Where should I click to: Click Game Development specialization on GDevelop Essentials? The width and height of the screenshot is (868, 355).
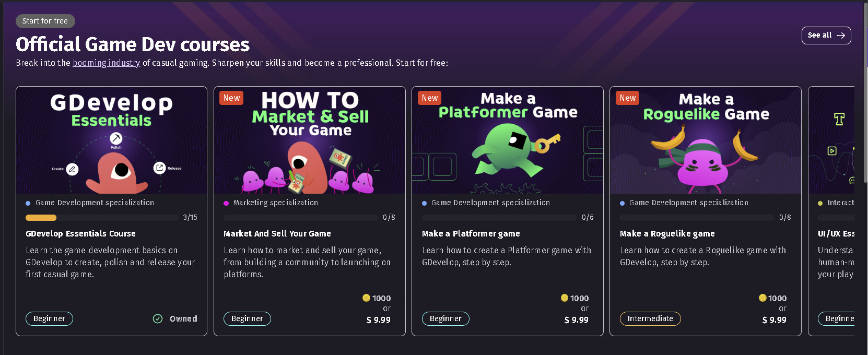tap(95, 203)
